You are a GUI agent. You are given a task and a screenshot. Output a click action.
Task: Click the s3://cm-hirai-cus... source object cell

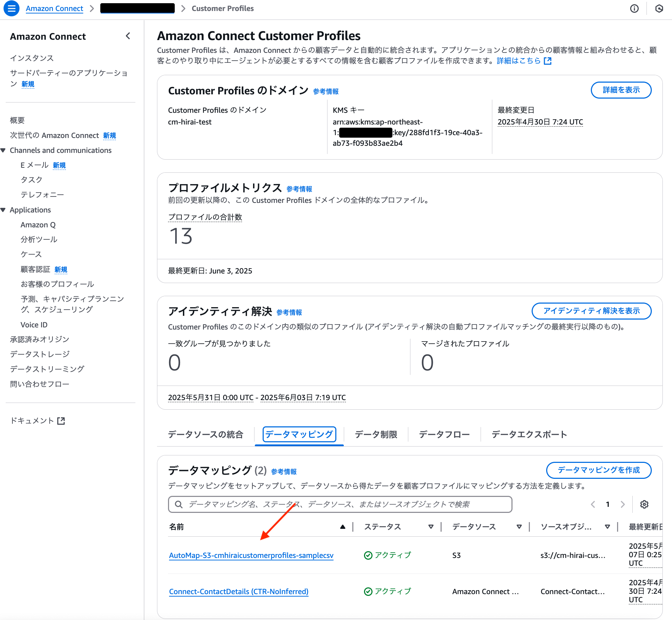tap(573, 555)
